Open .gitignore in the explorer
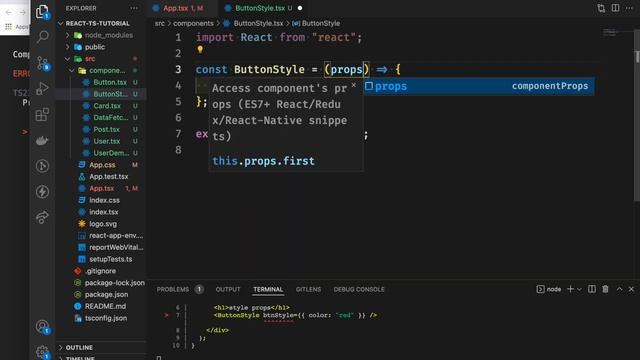The image size is (640, 360). click(x=100, y=271)
